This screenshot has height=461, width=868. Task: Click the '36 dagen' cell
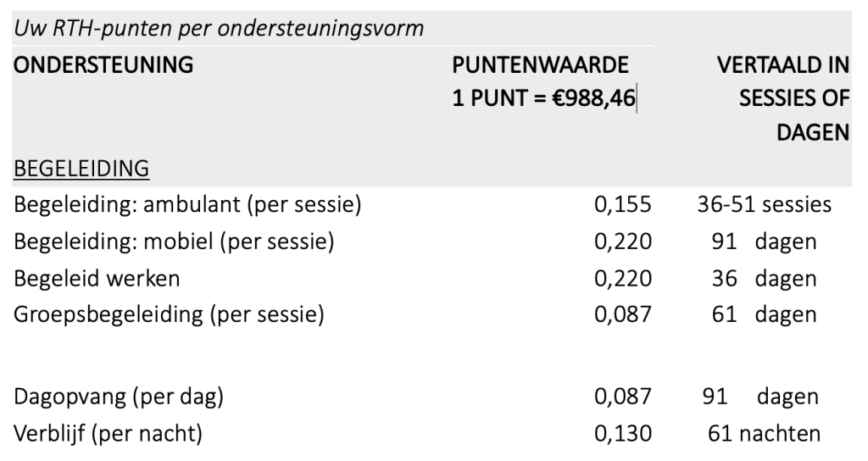(x=764, y=278)
